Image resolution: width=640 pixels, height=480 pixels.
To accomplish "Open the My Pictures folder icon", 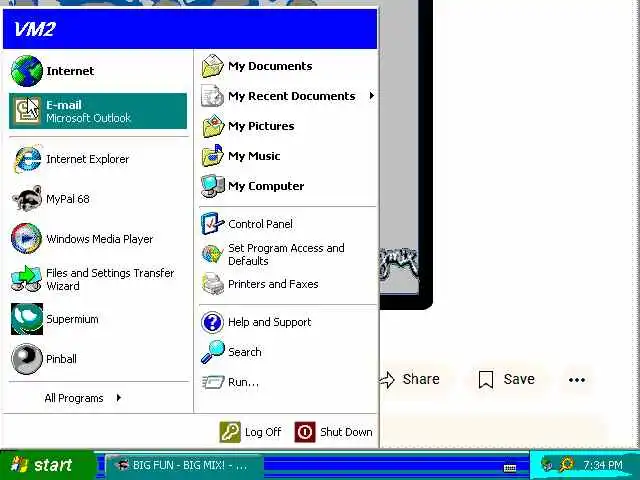I will (x=213, y=126).
